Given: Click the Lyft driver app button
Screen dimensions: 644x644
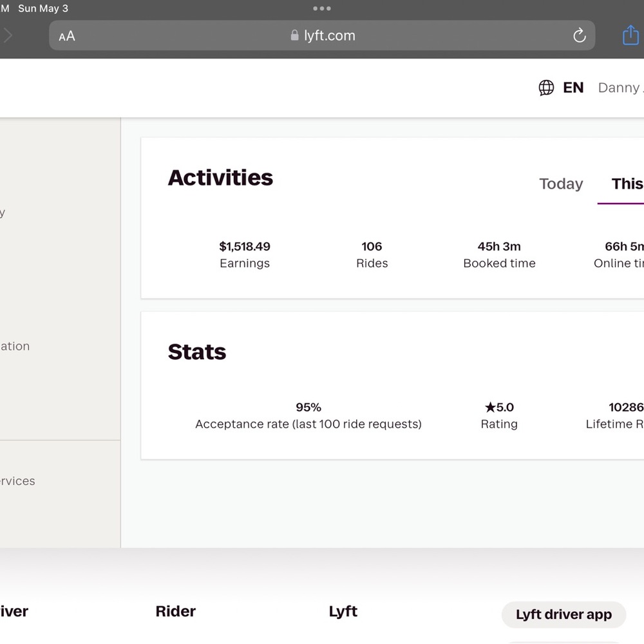Looking at the screenshot, I should coord(563,614).
